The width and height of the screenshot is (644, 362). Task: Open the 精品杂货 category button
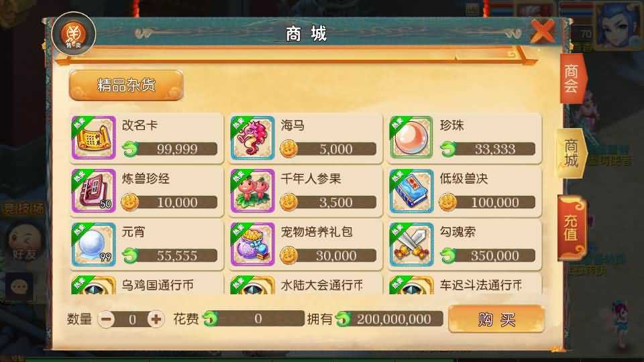(127, 85)
